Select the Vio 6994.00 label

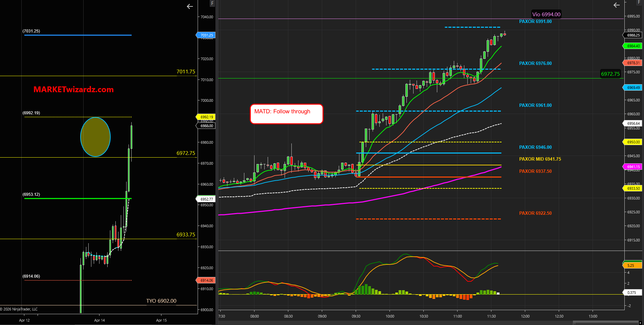pos(546,14)
